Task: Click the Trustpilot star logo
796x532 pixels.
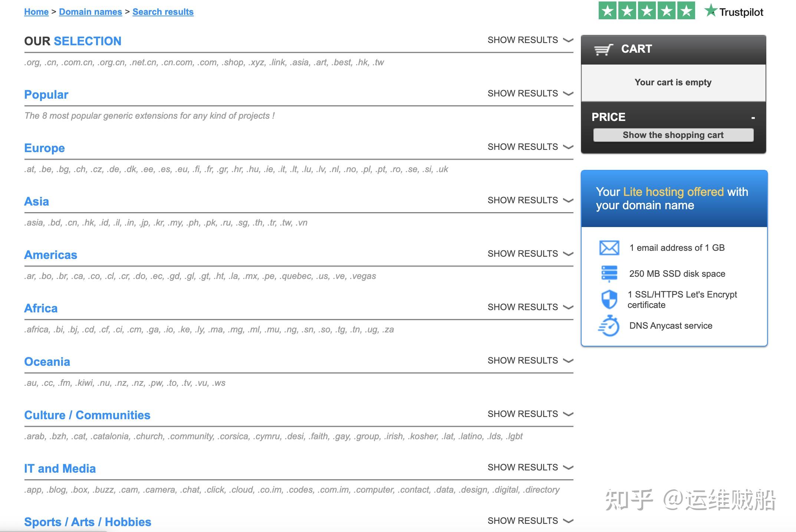Action: 734,11
